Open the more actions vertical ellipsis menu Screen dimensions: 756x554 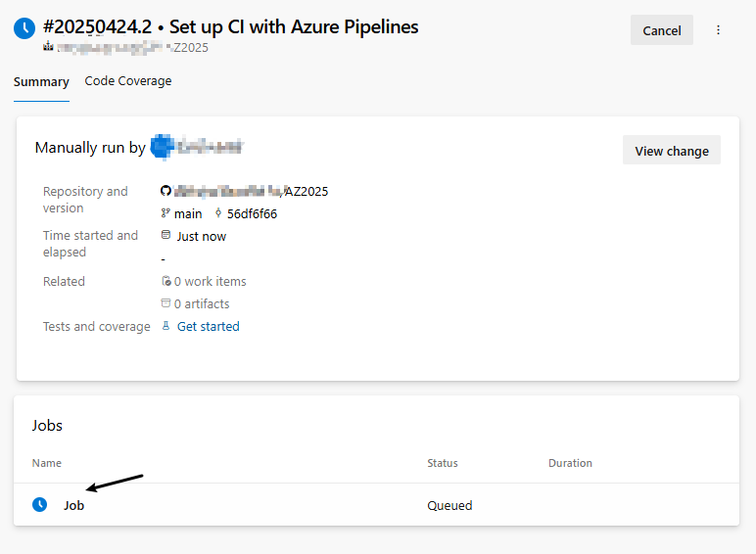(718, 30)
